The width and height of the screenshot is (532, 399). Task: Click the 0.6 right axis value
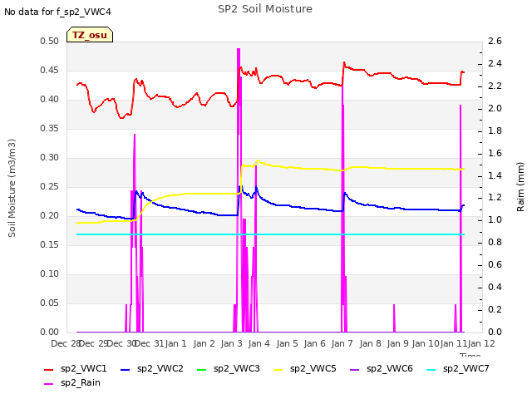(x=495, y=264)
